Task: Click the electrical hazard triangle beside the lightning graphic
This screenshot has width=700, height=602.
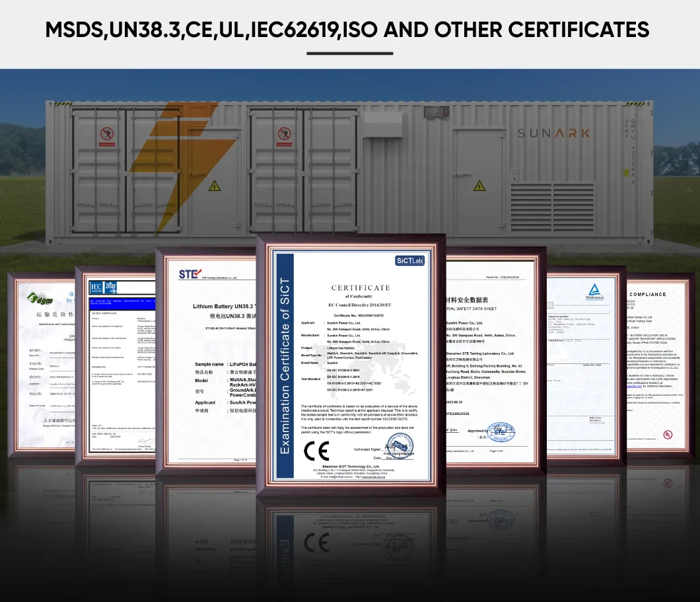Action: (215, 186)
